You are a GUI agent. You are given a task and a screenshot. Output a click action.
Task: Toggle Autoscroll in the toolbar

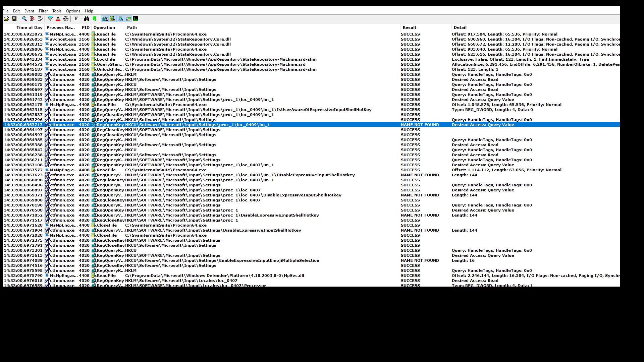32,19
